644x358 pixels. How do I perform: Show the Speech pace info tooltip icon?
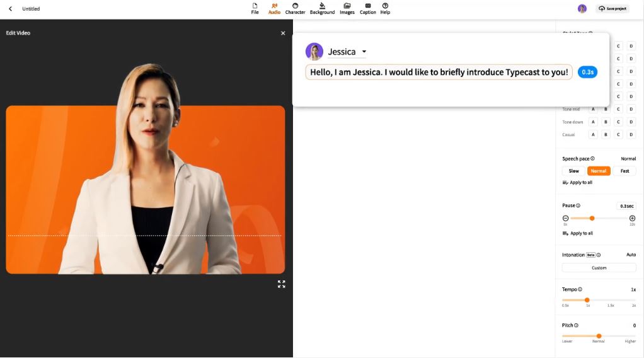tap(593, 159)
